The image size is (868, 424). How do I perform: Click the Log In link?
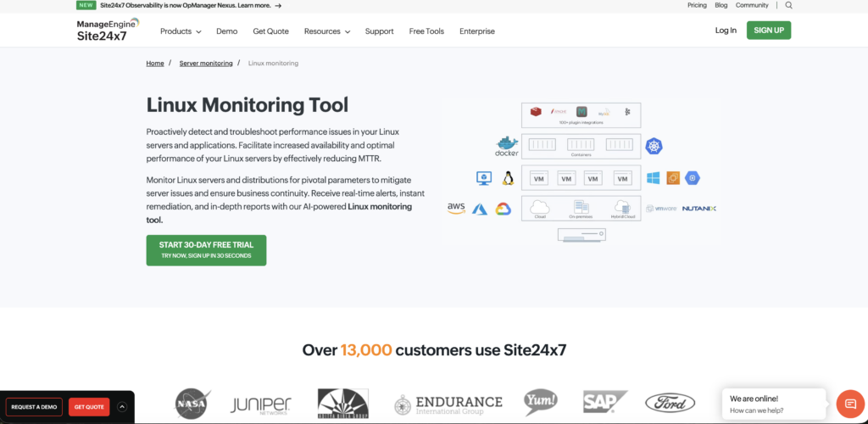pyautogui.click(x=726, y=31)
